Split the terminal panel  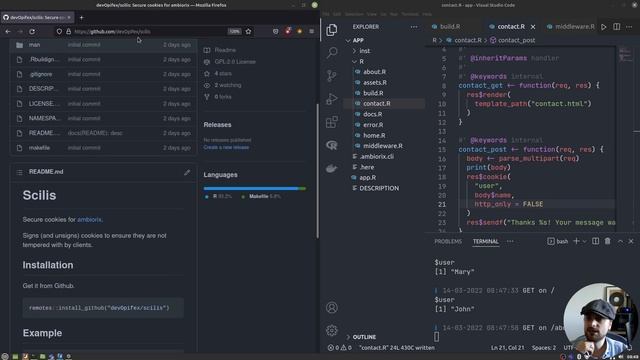coord(596,241)
